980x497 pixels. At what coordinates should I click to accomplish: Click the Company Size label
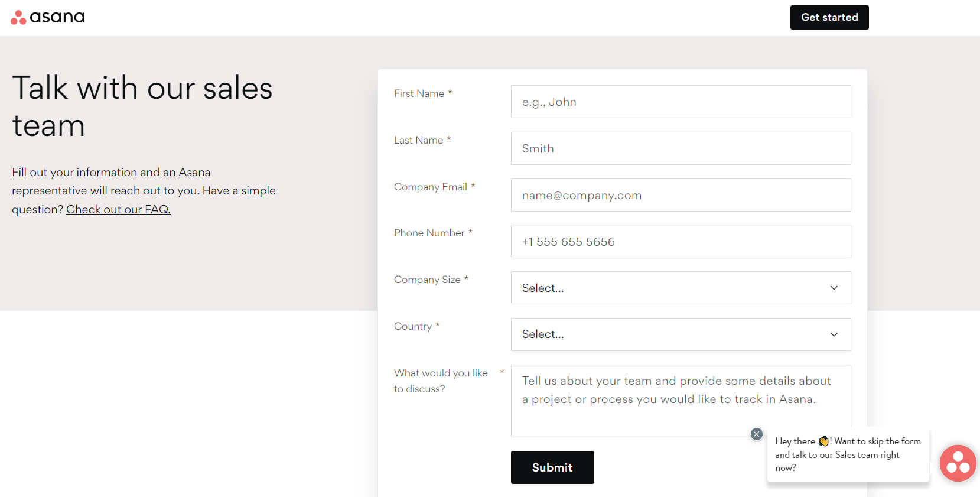(431, 280)
